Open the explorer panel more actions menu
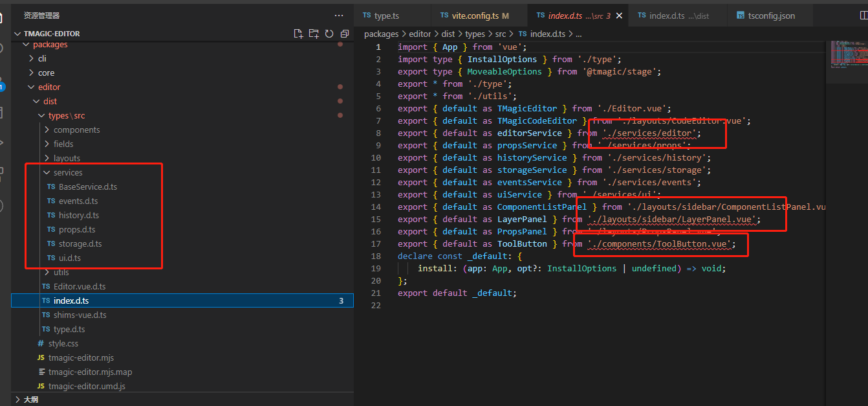The height and width of the screenshot is (406, 868). tap(339, 15)
